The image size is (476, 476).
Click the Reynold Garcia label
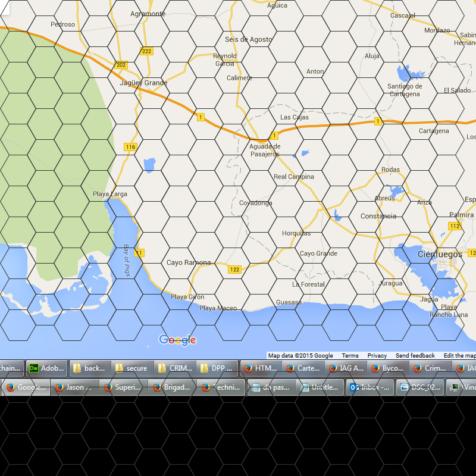pos(225,60)
